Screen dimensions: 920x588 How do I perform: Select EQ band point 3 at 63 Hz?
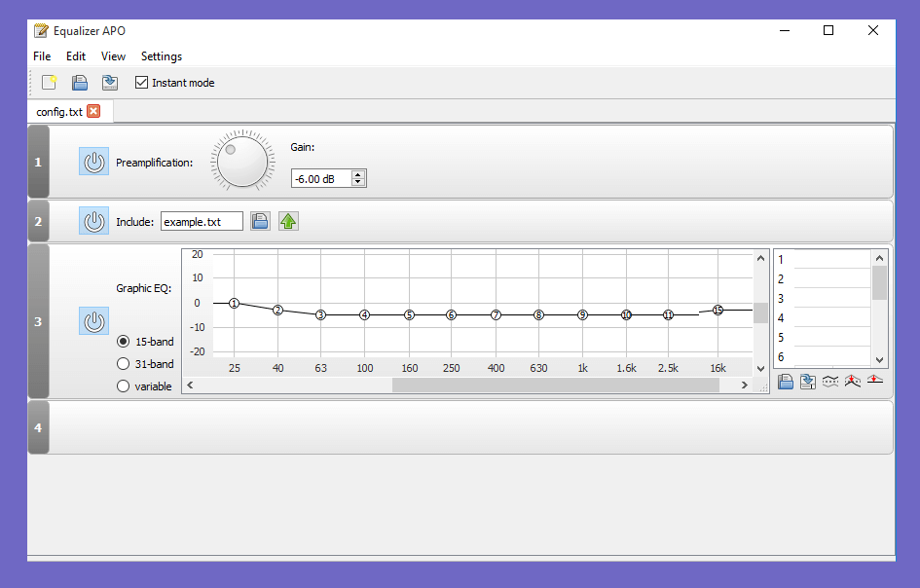click(x=321, y=315)
